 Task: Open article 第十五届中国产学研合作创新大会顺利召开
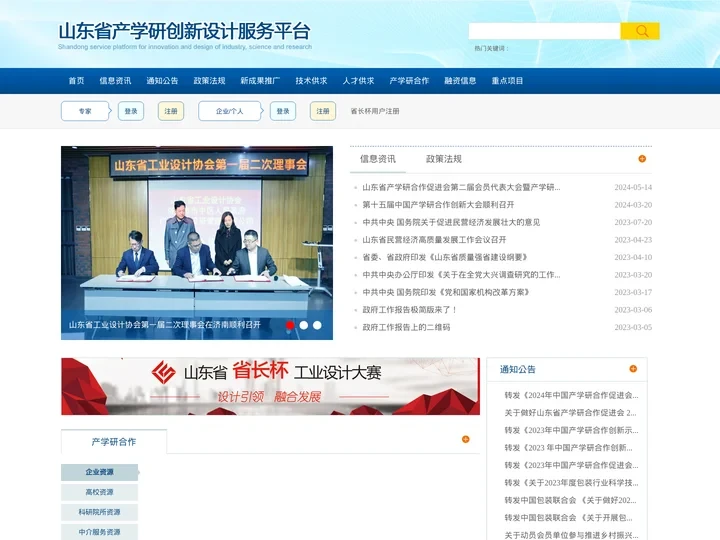point(439,205)
